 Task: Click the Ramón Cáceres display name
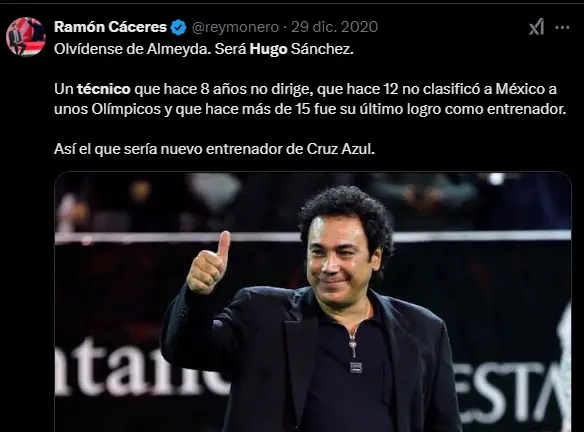tap(110, 27)
